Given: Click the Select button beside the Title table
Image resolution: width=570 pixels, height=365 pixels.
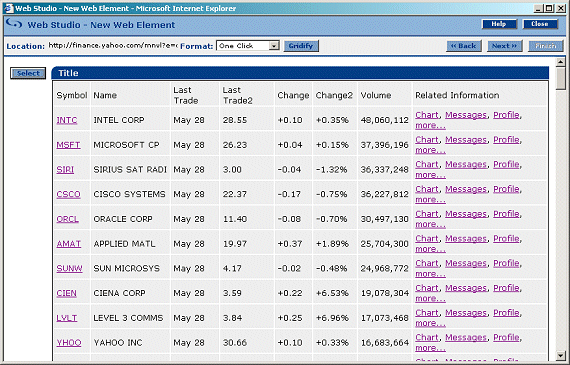Looking at the screenshot, I should (28, 73).
